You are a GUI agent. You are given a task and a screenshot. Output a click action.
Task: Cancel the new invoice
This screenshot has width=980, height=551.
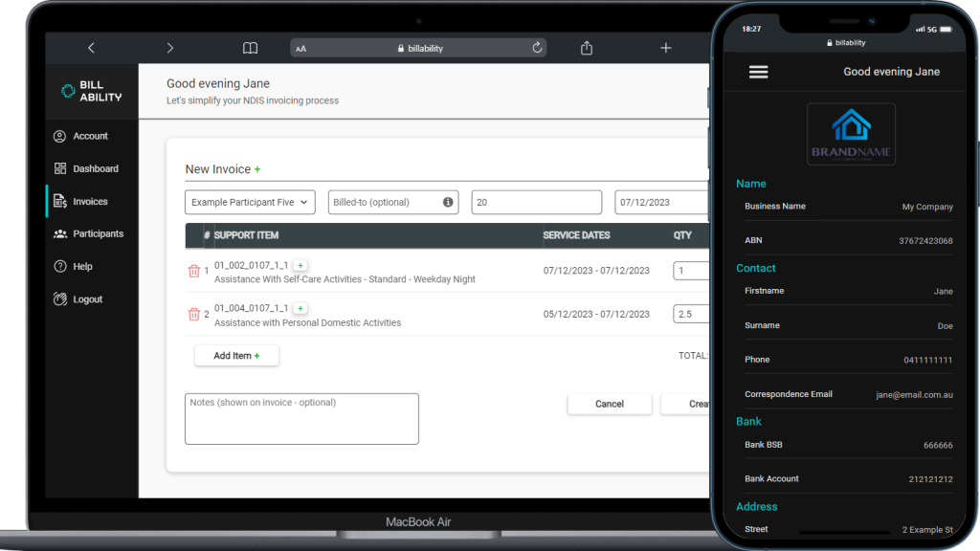(x=610, y=404)
